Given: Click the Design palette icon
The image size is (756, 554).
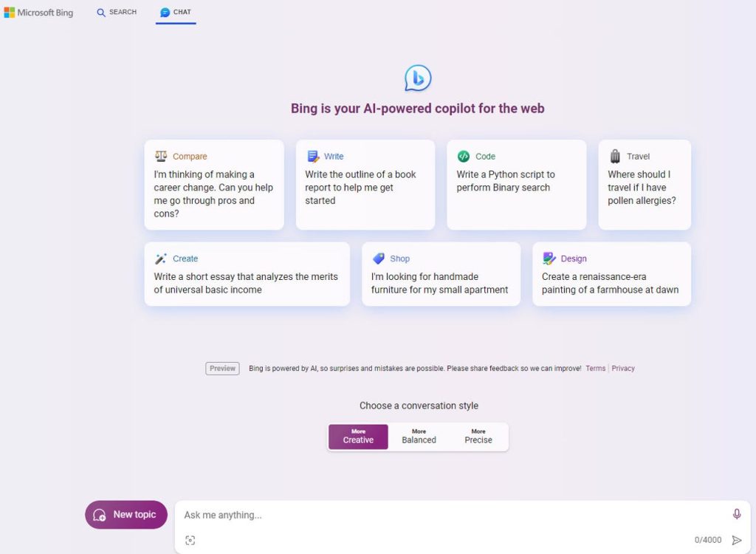Looking at the screenshot, I should point(549,259).
